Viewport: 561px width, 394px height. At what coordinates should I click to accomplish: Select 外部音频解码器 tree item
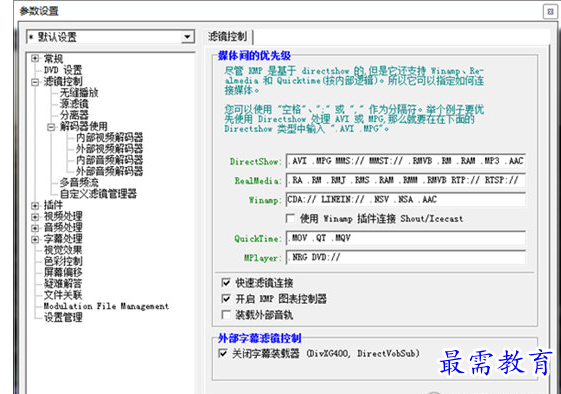coord(109,171)
